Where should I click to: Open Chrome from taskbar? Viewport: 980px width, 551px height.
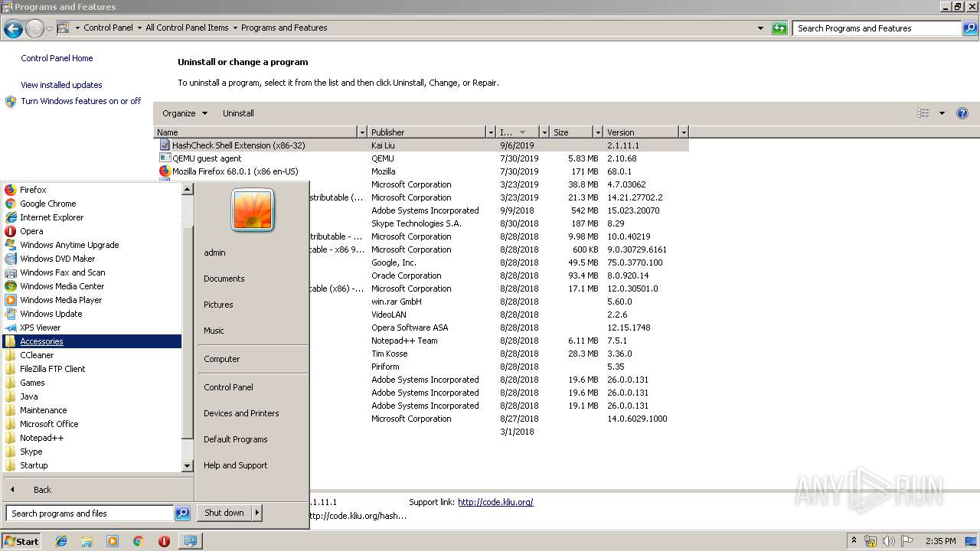pos(138,541)
